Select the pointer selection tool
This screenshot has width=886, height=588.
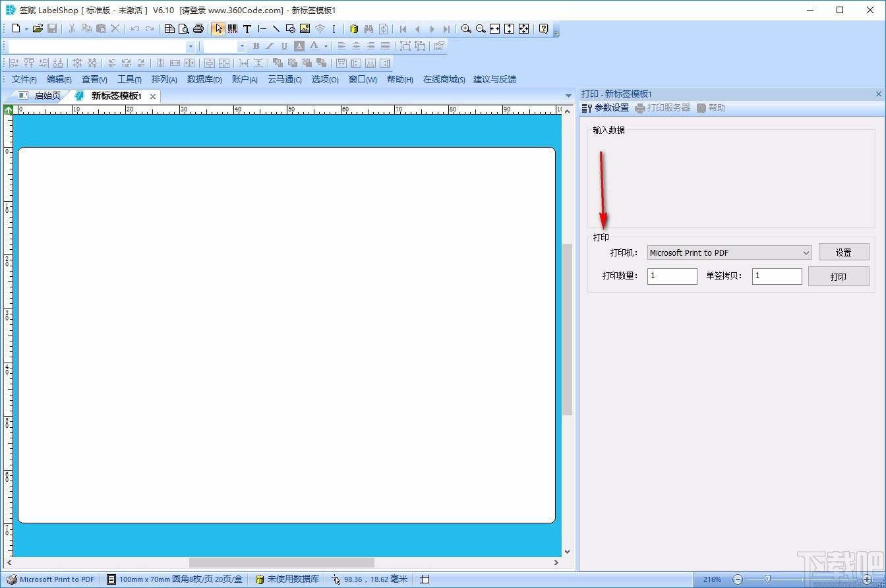point(218,28)
